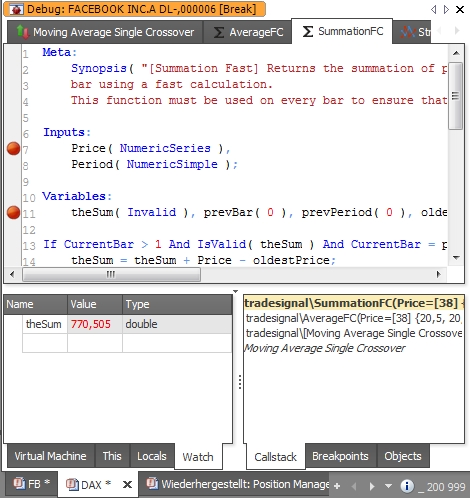Click the blue info icon in status bar
The width and height of the screenshot is (470, 498).
point(407,486)
